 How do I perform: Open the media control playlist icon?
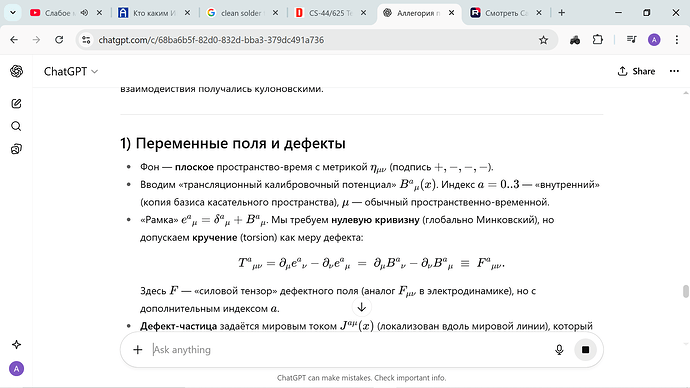click(x=631, y=40)
